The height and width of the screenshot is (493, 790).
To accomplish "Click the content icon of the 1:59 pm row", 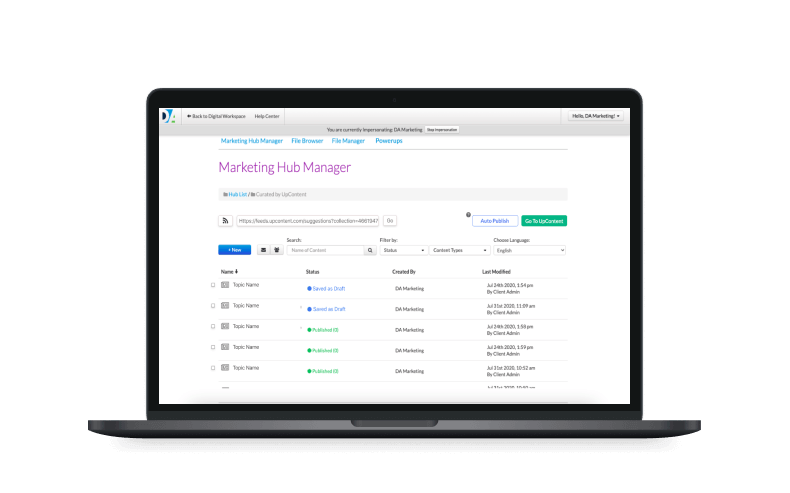I will click(x=225, y=347).
